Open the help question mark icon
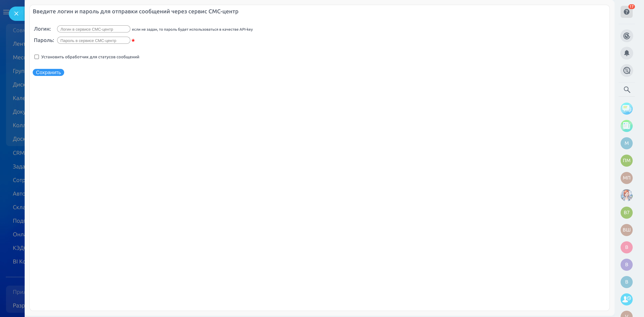644x317 pixels. (626, 12)
